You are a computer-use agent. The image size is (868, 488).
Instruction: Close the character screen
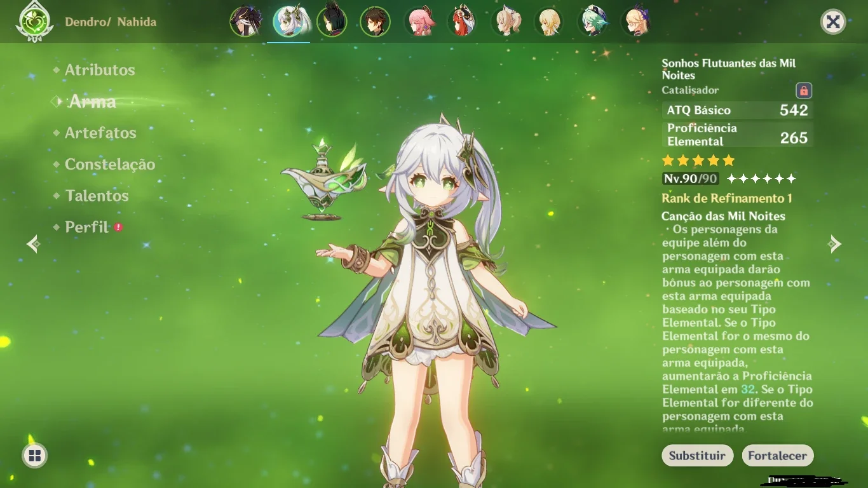pyautogui.click(x=833, y=22)
